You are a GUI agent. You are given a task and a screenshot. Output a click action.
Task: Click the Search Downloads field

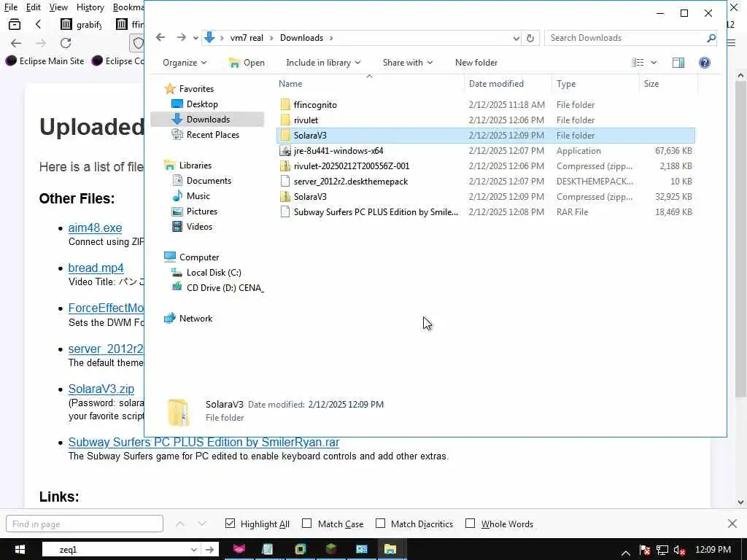[x=624, y=38]
